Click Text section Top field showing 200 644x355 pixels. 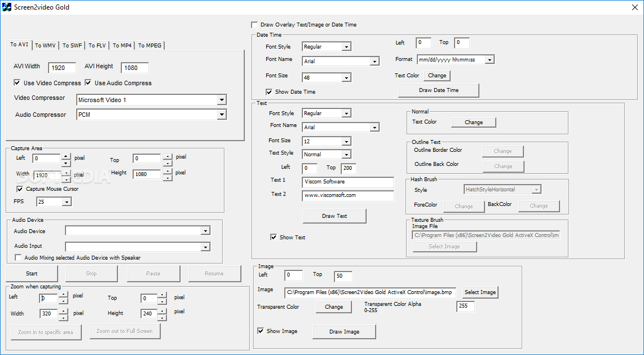coord(349,168)
